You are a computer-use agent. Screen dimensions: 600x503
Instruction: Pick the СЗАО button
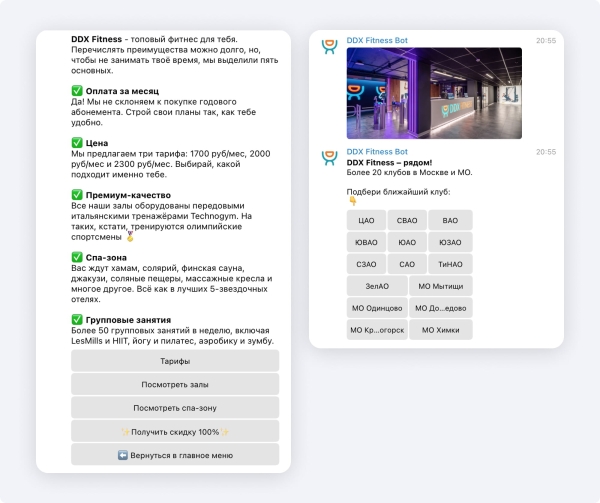366,264
